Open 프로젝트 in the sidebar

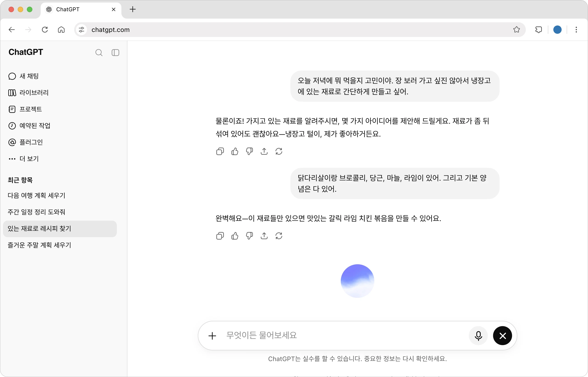(x=25, y=109)
